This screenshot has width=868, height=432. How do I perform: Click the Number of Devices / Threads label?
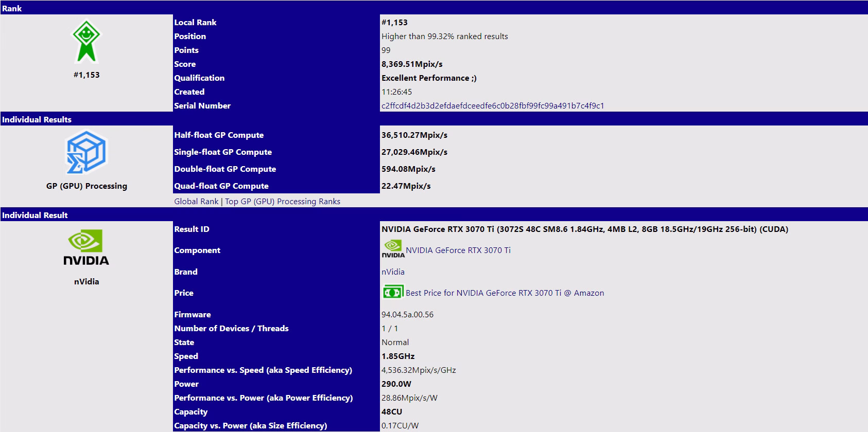point(231,328)
